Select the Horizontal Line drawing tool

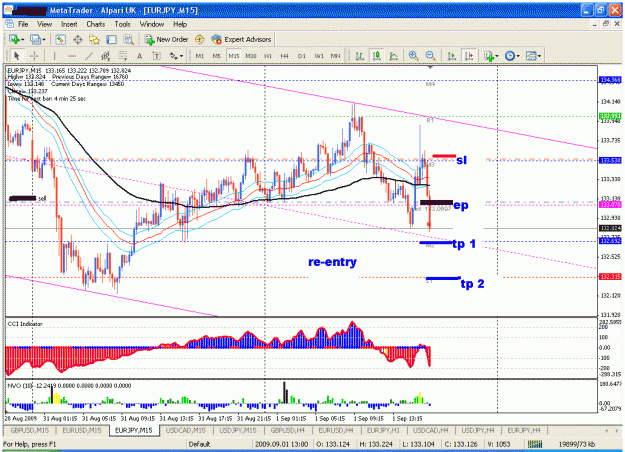coord(72,56)
